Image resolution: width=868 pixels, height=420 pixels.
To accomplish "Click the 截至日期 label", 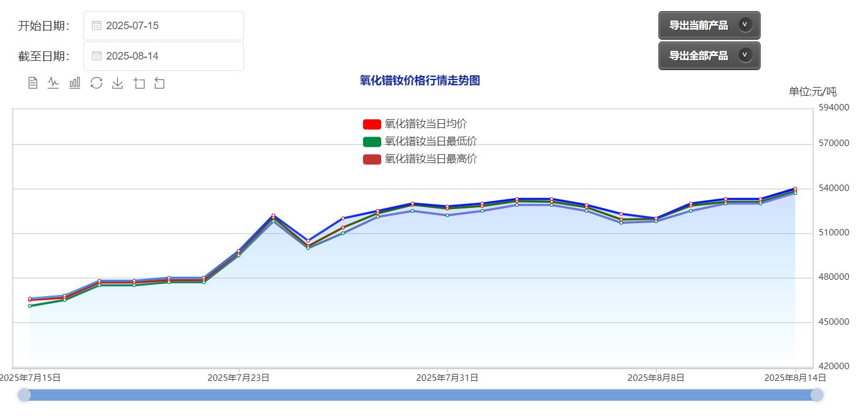I will [x=44, y=56].
